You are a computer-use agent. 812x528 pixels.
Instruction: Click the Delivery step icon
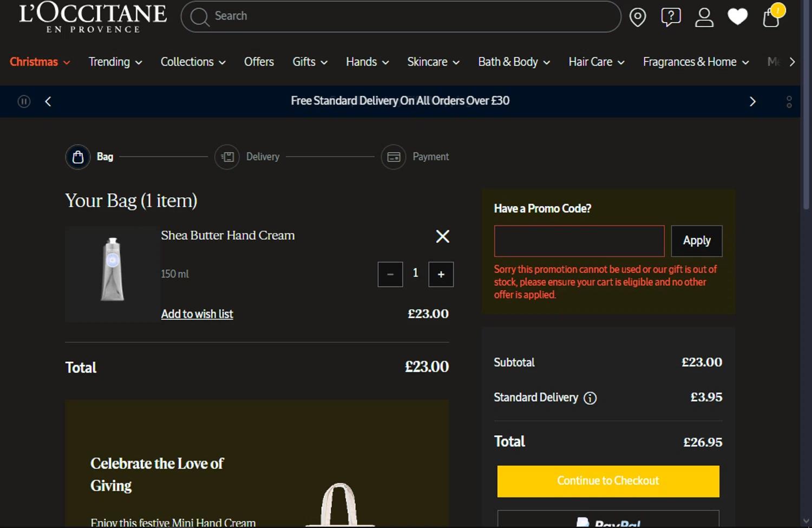point(227,157)
